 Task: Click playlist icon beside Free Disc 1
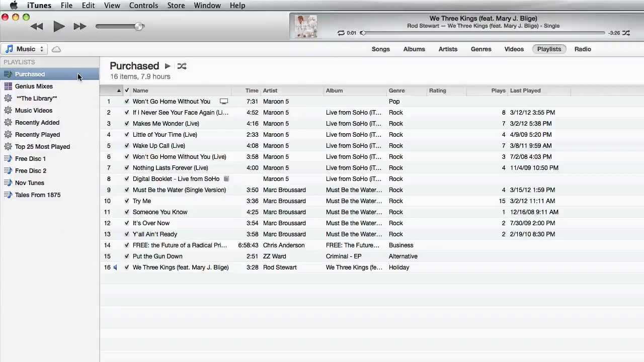point(8,159)
